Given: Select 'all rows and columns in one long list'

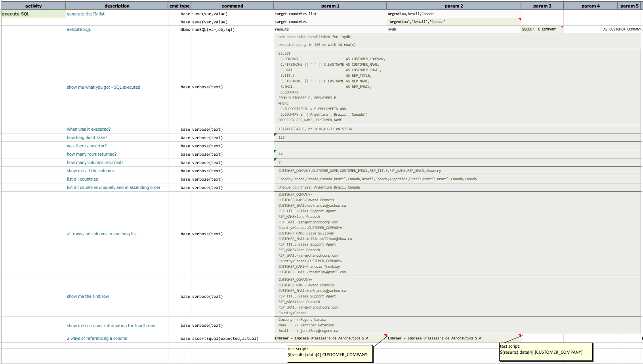Looking at the screenshot, I should point(117,234).
